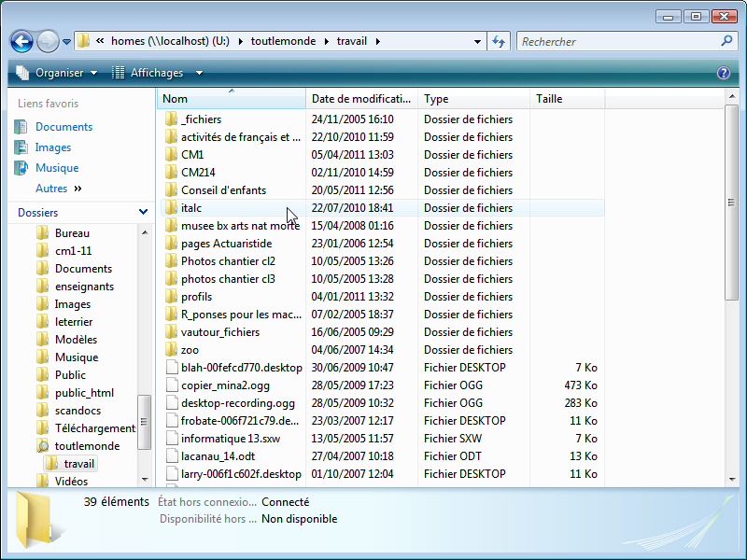
Task: Click desktop-recording.ogg file icon
Action: (172, 403)
